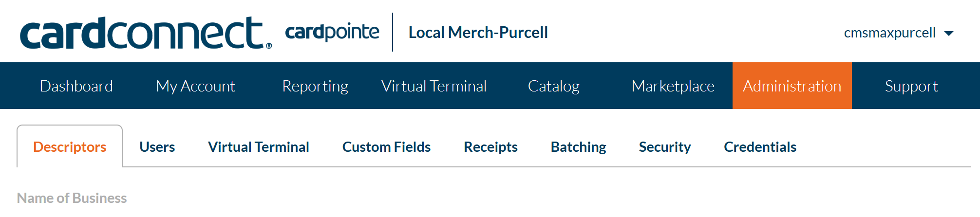Switch to the Credentials tab
Screen dimensions: 980x217
coord(760,147)
